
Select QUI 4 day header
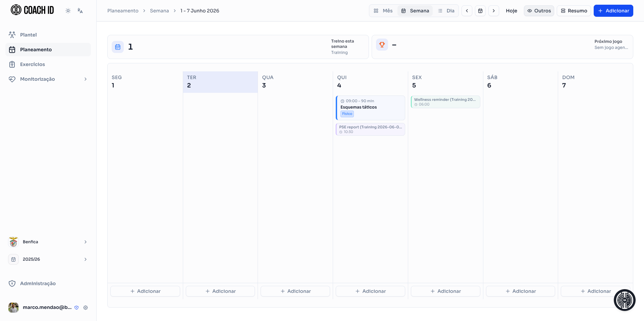click(x=370, y=82)
